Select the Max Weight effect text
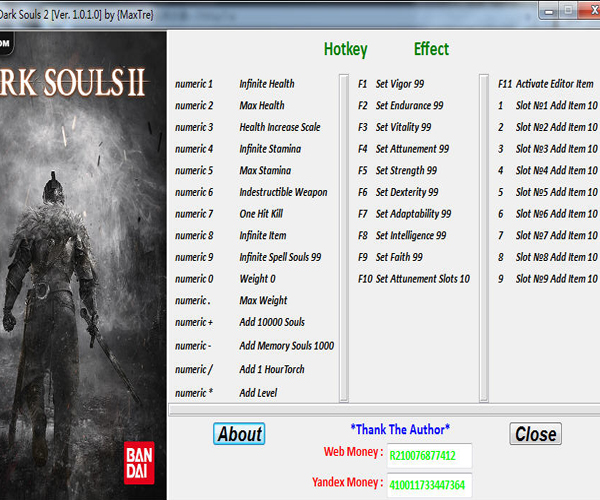The height and width of the screenshot is (500, 600). tap(263, 300)
